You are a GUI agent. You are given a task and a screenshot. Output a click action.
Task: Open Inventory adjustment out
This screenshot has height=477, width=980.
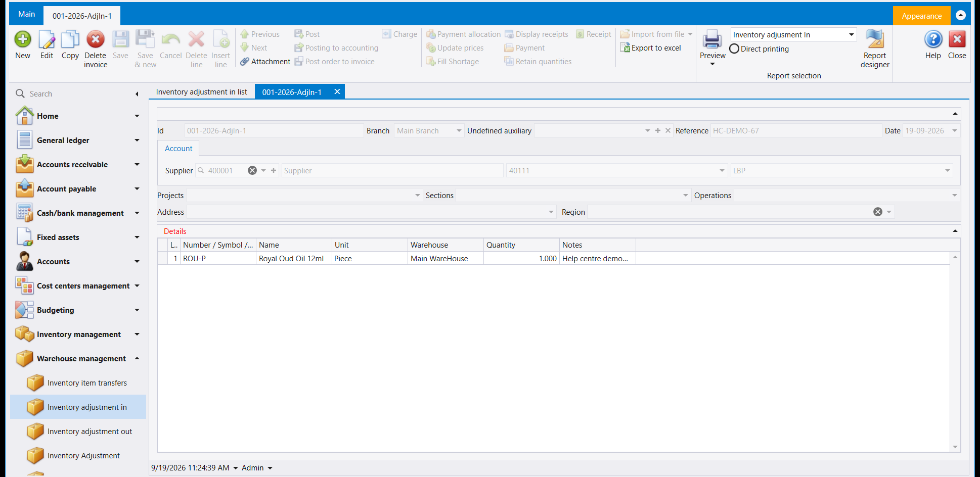click(x=78, y=432)
